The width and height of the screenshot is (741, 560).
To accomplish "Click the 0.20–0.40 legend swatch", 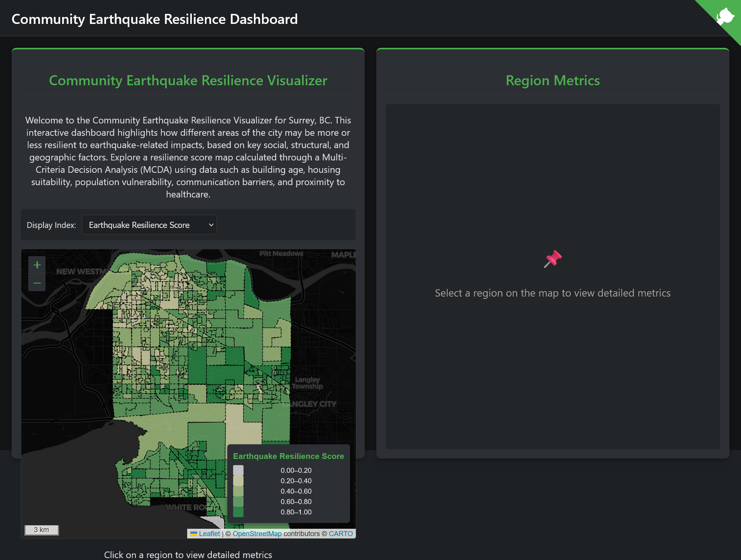I will [238, 481].
